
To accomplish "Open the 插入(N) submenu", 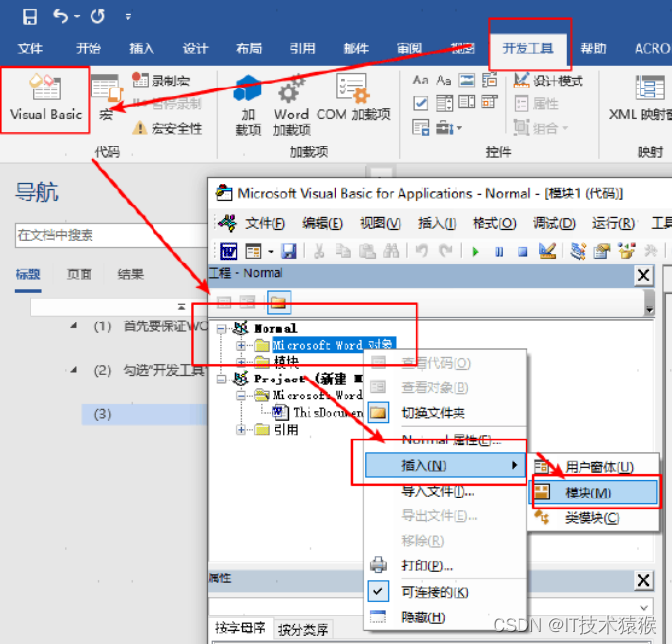I will [x=445, y=465].
